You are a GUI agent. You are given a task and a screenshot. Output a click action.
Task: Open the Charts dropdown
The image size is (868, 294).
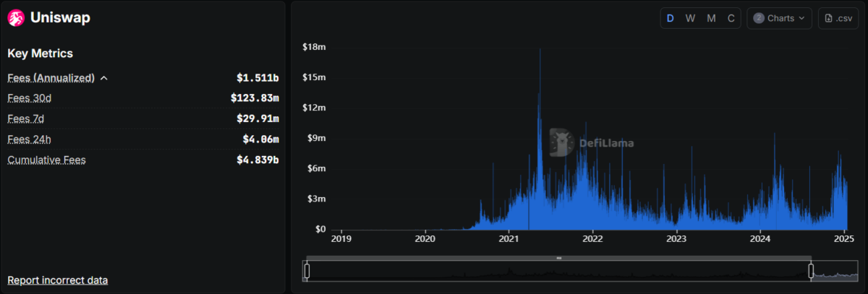coord(779,18)
